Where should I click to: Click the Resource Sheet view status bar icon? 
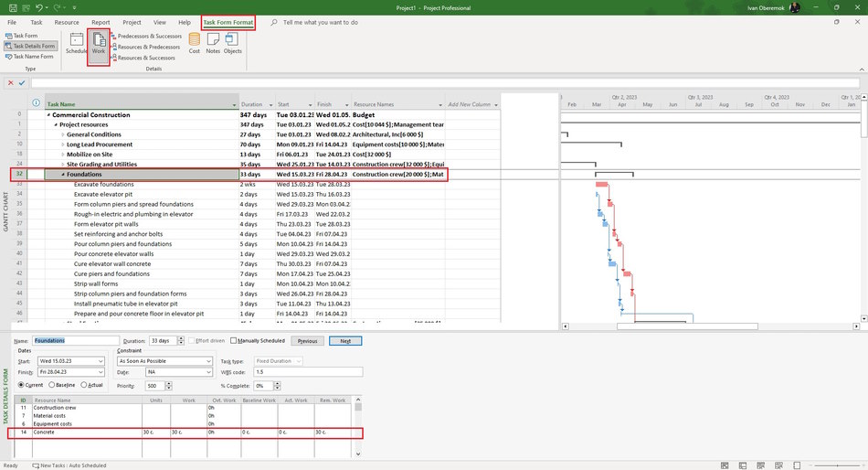click(778, 465)
